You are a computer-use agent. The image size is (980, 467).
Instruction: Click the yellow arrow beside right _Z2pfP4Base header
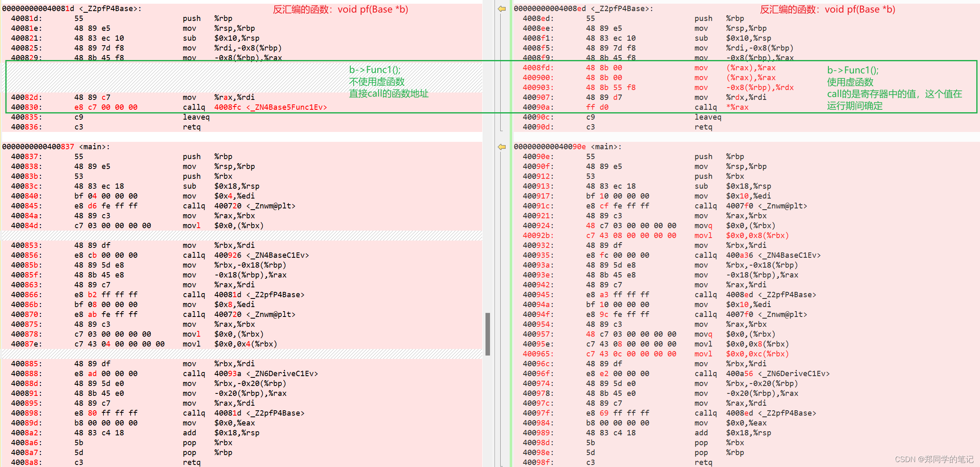pos(502,9)
